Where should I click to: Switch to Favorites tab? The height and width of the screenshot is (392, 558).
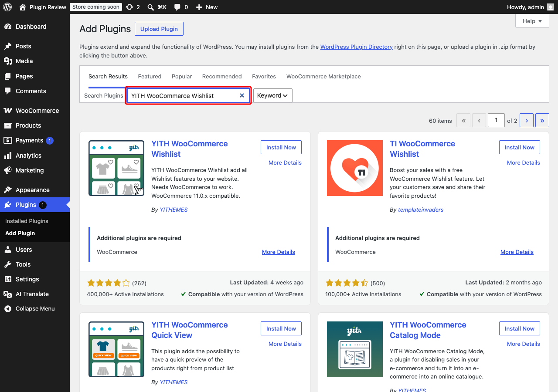[x=264, y=76]
